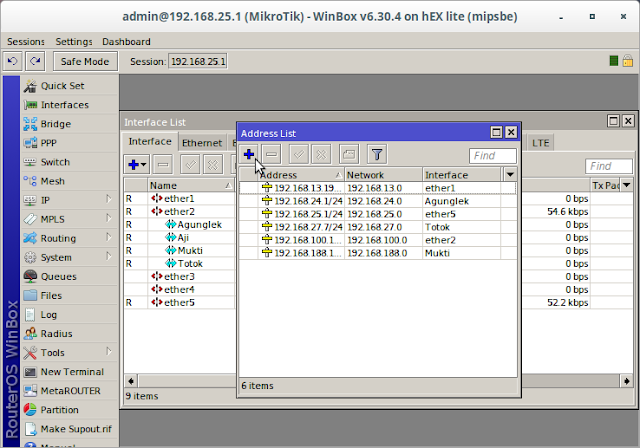Select address row 192.168.27.7/24

[378, 227]
